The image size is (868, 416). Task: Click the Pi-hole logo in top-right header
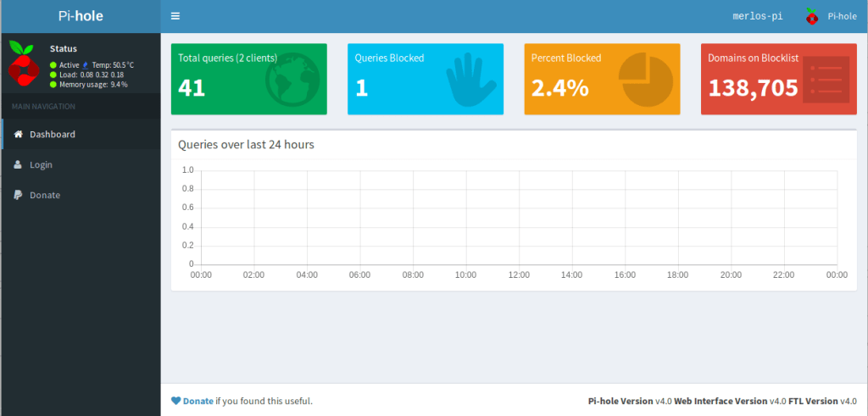pos(811,17)
